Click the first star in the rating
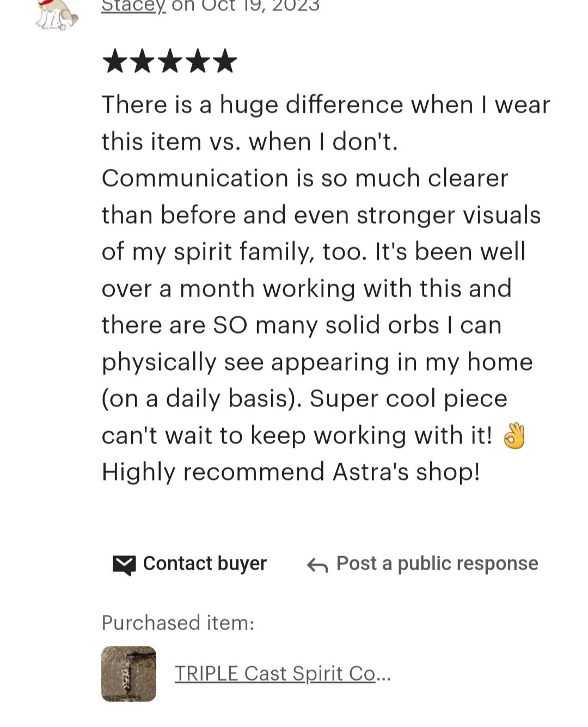Image resolution: width=588 pixels, height=727 pixels. coord(114,61)
